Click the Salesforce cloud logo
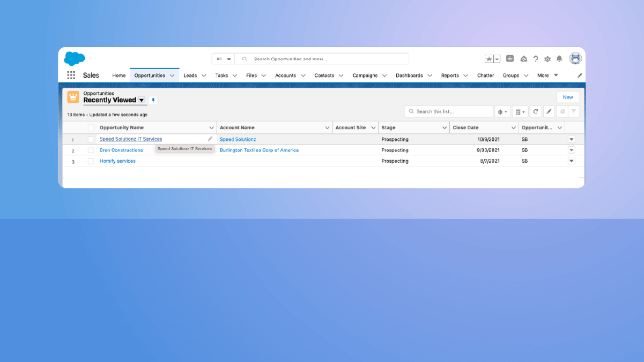This screenshot has width=644, height=362. [75, 58]
